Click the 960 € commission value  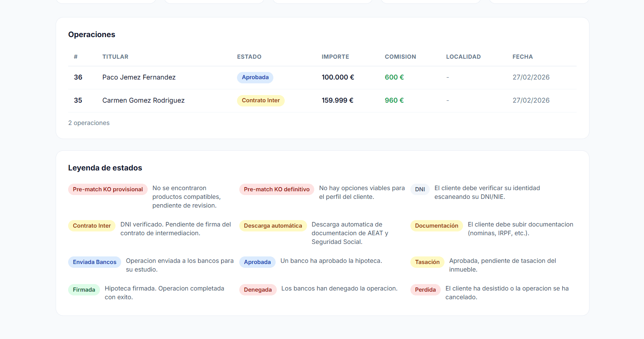[394, 100]
